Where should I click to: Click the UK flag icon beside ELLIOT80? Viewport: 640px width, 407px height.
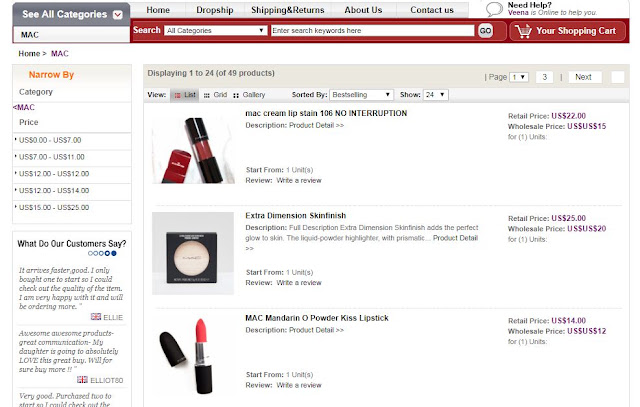pos(82,380)
